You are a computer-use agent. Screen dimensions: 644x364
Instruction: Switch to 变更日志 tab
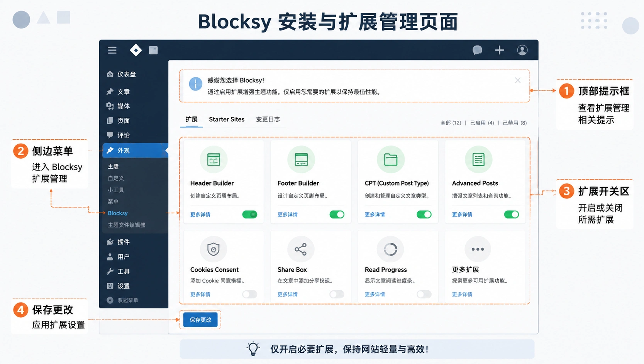(268, 119)
